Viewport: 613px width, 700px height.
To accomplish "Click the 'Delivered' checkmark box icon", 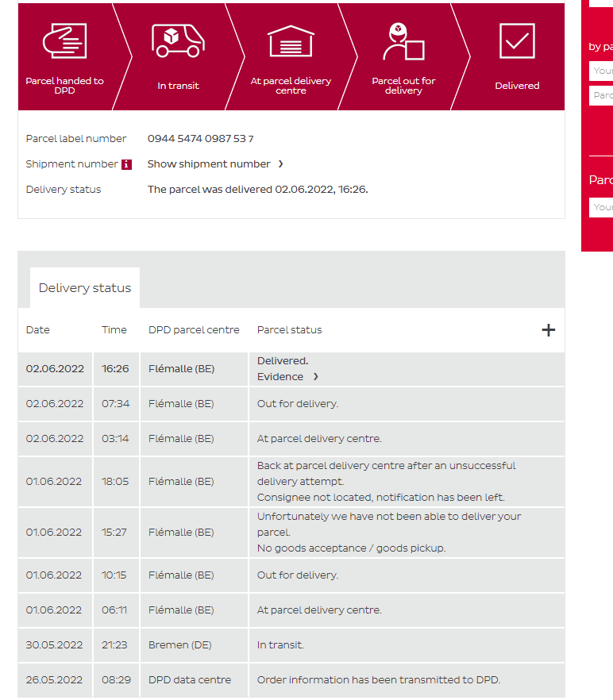I will [x=517, y=40].
